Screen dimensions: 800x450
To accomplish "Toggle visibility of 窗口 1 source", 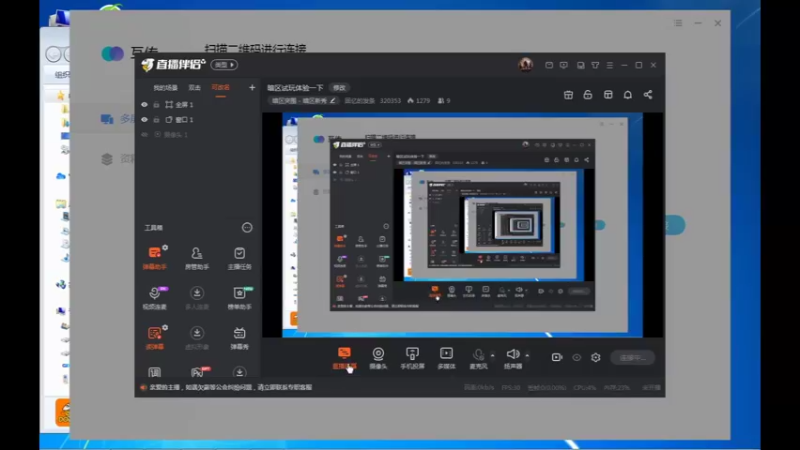I will 144,119.
